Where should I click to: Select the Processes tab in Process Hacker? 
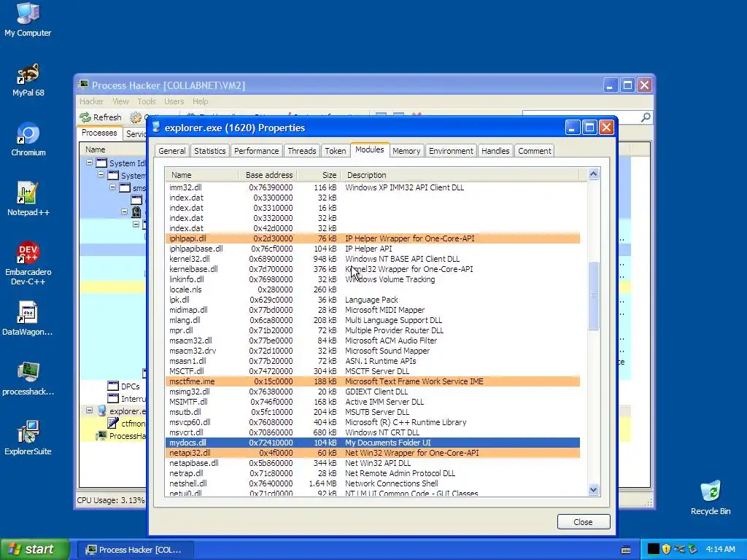point(99,133)
